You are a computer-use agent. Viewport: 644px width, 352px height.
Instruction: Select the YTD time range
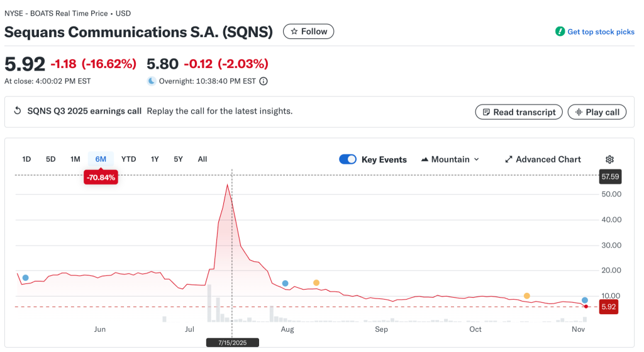[128, 159]
